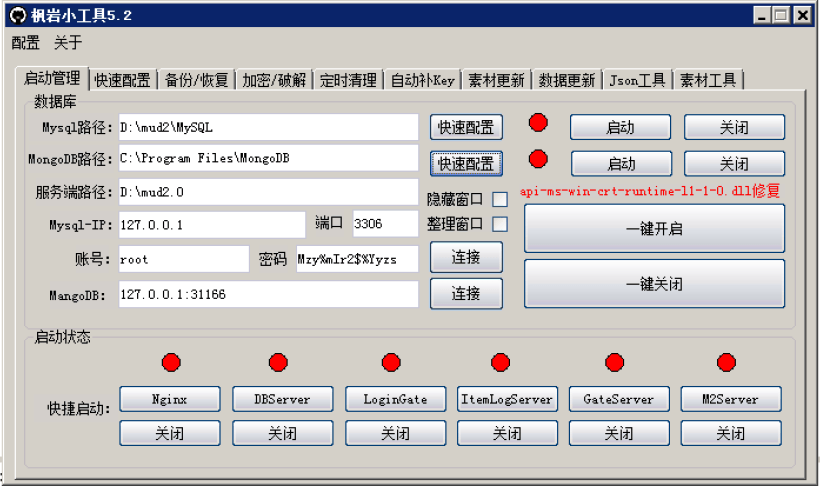Image resolution: width=820 pixels, height=486 pixels.
Task: Switch to the 定时清理 tab
Action: pyautogui.click(x=348, y=80)
